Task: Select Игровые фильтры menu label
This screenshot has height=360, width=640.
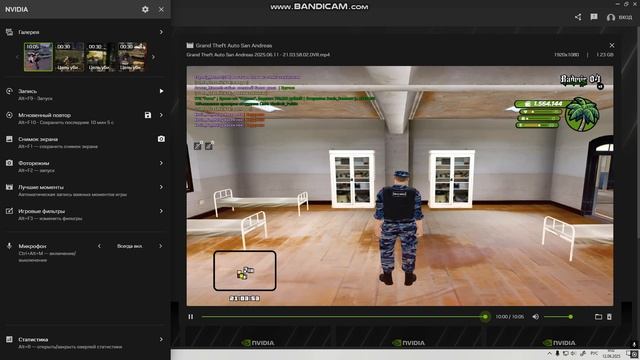Action: pos(42,211)
